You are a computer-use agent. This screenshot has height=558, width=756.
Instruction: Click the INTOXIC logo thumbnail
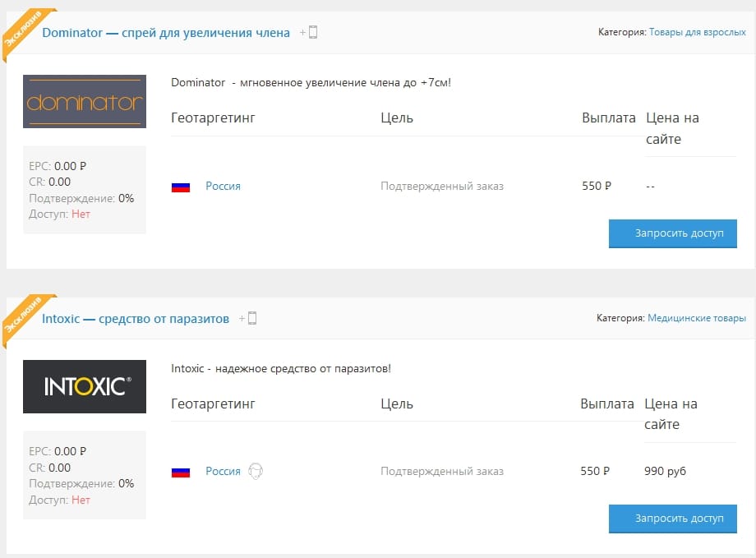[x=85, y=387]
